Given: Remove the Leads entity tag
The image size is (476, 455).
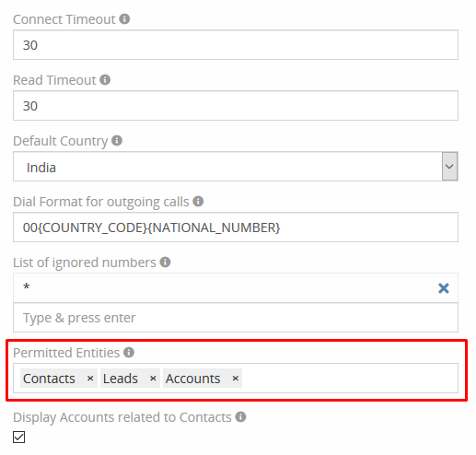Looking at the screenshot, I should 153,379.
